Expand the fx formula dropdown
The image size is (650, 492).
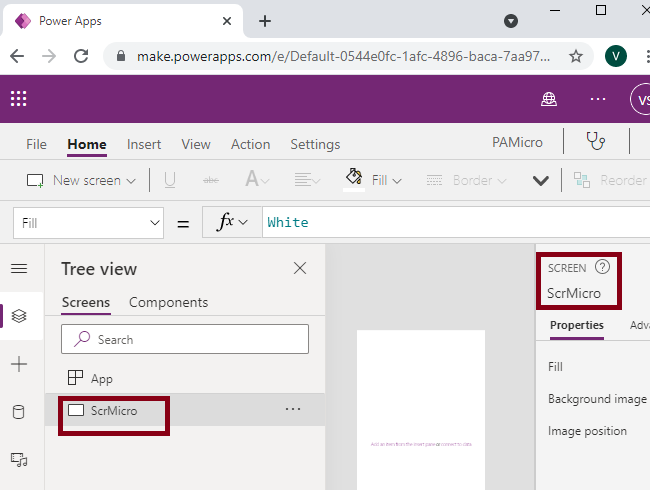pyautogui.click(x=243, y=222)
